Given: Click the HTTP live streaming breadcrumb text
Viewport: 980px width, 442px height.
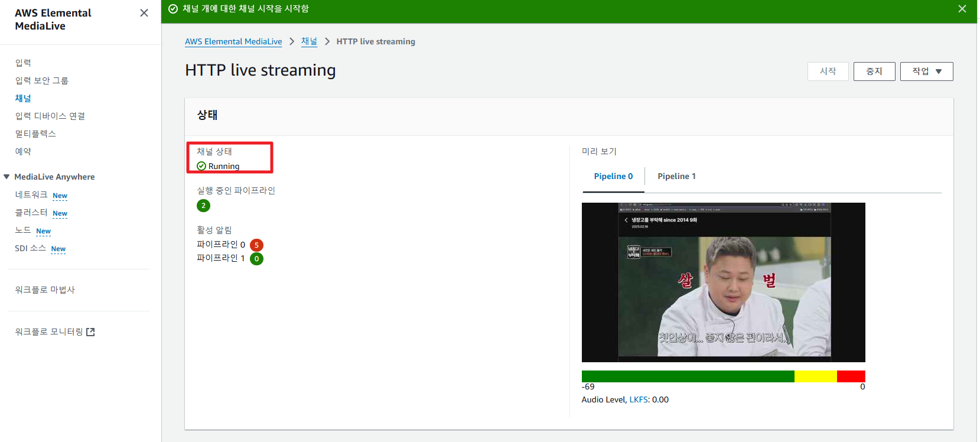Looking at the screenshot, I should tap(376, 41).
